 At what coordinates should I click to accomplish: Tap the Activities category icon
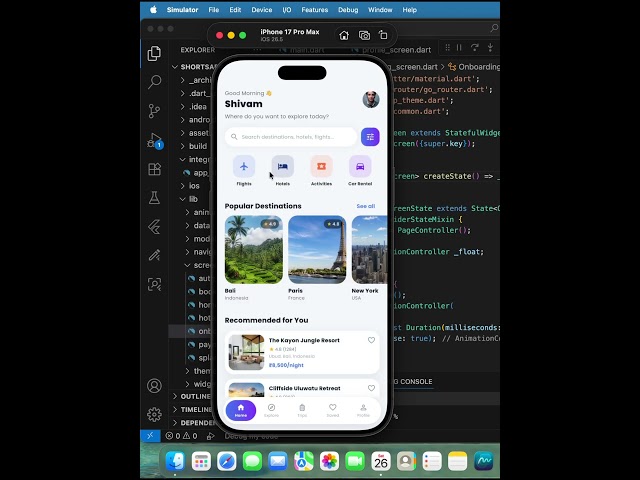tap(321, 167)
